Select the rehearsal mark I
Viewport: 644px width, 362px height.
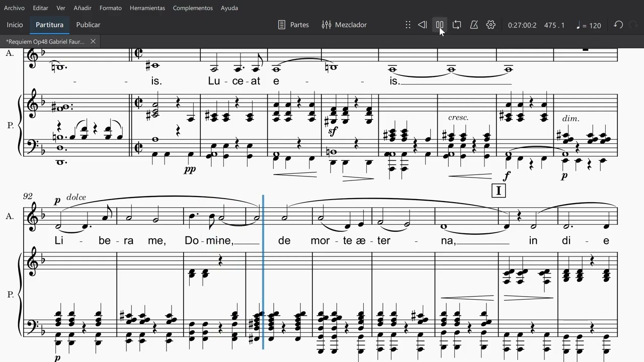click(499, 191)
